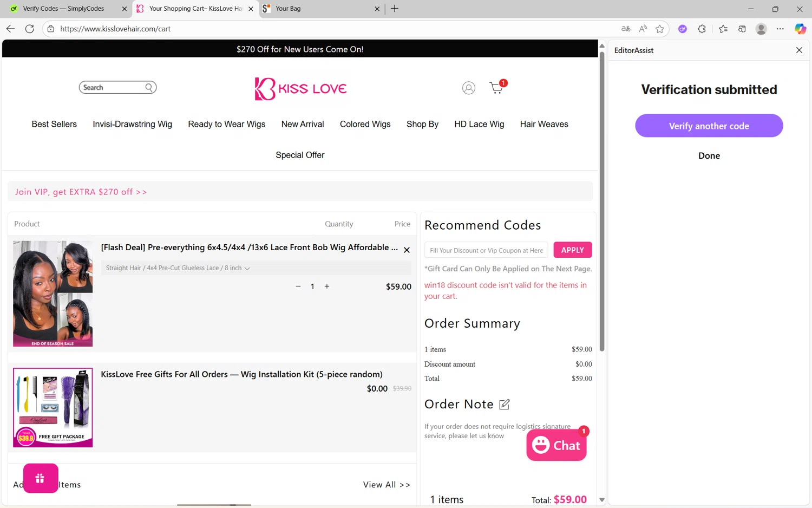Click View All link
812x508 pixels.
387,485
